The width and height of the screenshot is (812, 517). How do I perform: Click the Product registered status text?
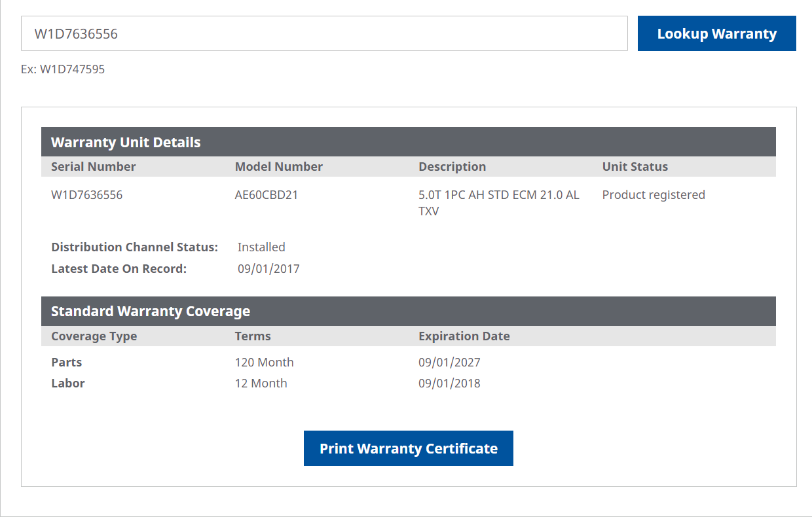coord(653,194)
